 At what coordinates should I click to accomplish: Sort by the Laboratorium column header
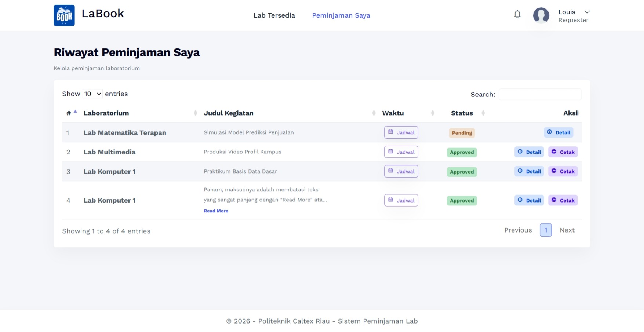[x=139, y=113]
